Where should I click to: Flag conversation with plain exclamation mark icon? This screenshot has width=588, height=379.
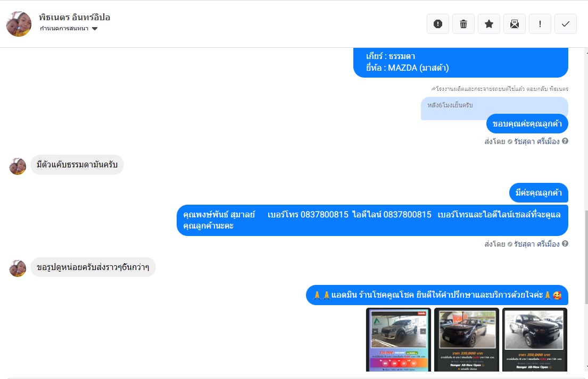coord(540,24)
